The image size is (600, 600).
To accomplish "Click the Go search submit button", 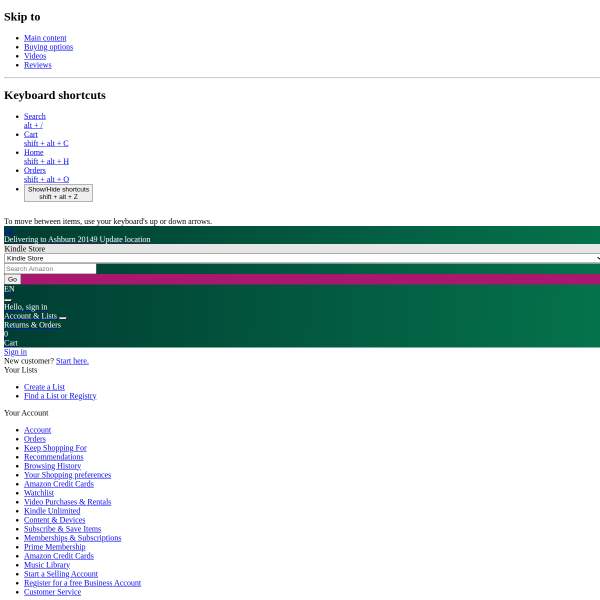I will click(x=12, y=279).
